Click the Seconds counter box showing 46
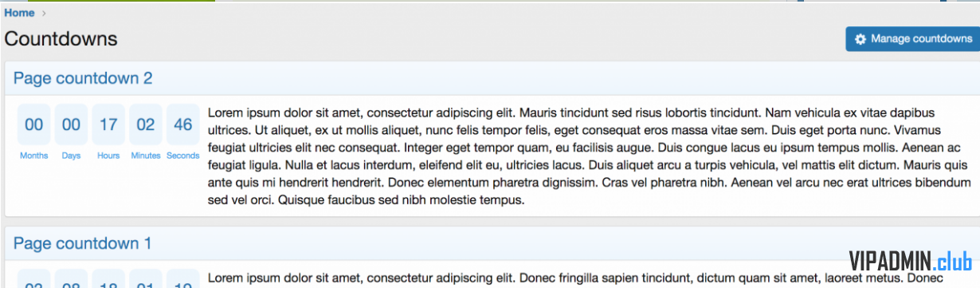The image size is (980, 288). [x=183, y=124]
